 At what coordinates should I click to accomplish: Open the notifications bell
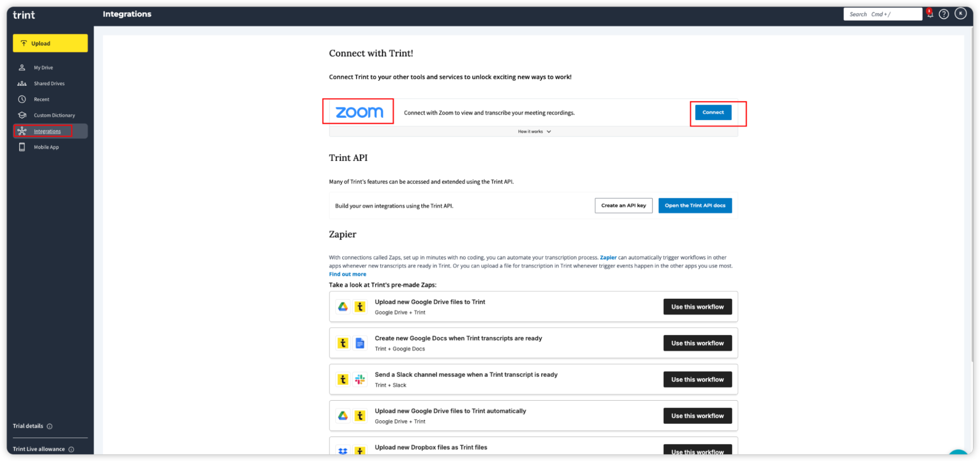pos(930,14)
